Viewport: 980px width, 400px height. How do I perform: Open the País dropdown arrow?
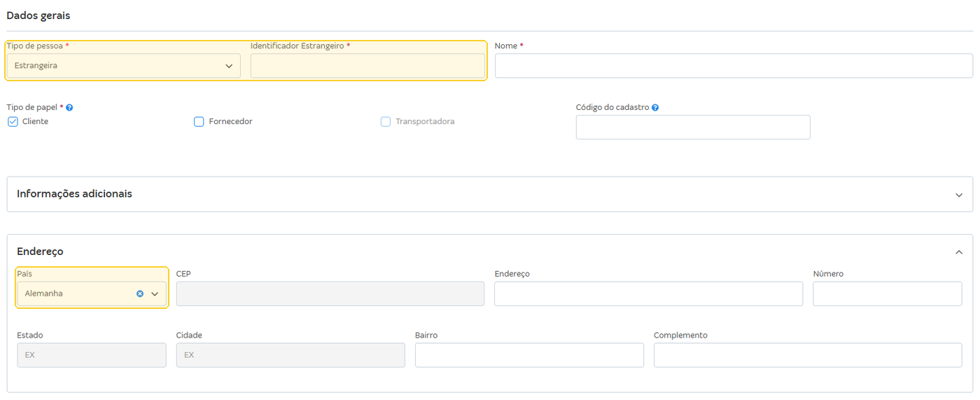[155, 294]
